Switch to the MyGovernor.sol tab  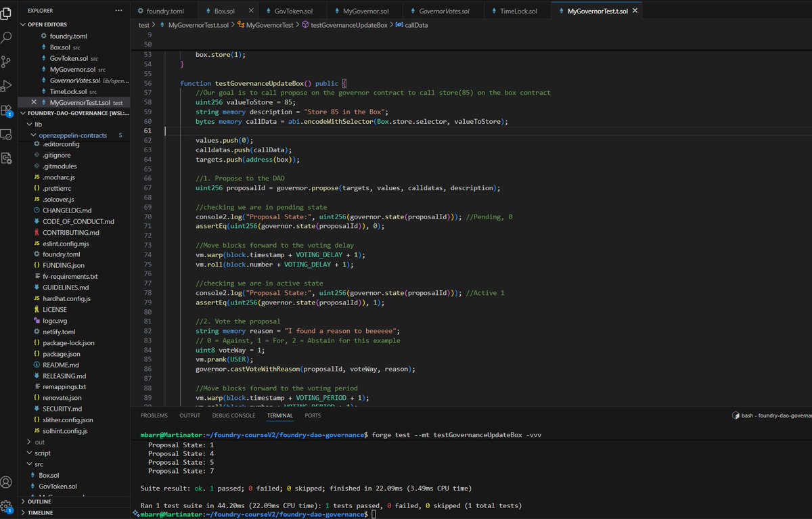365,12
